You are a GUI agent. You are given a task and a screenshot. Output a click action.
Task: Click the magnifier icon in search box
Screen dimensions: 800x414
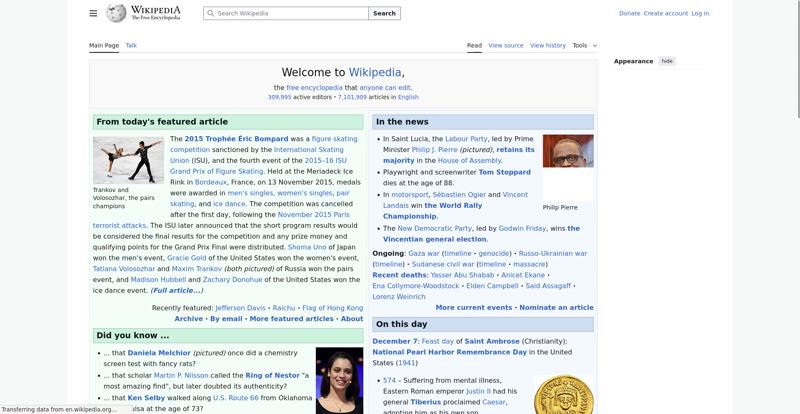point(210,14)
